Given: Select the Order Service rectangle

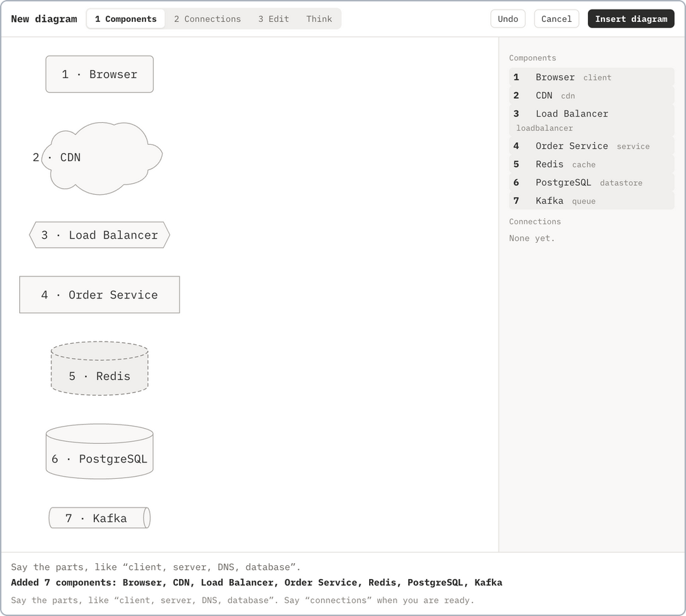Looking at the screenshot, I should [99, 294].
